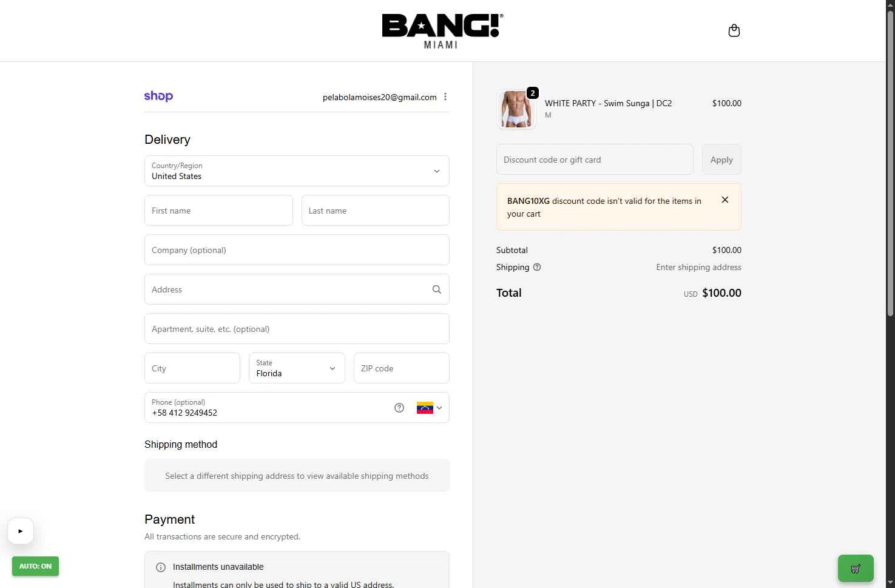This screenshot has height=588, width=895.
Task: Click the City field
Action: pos(192,368)
